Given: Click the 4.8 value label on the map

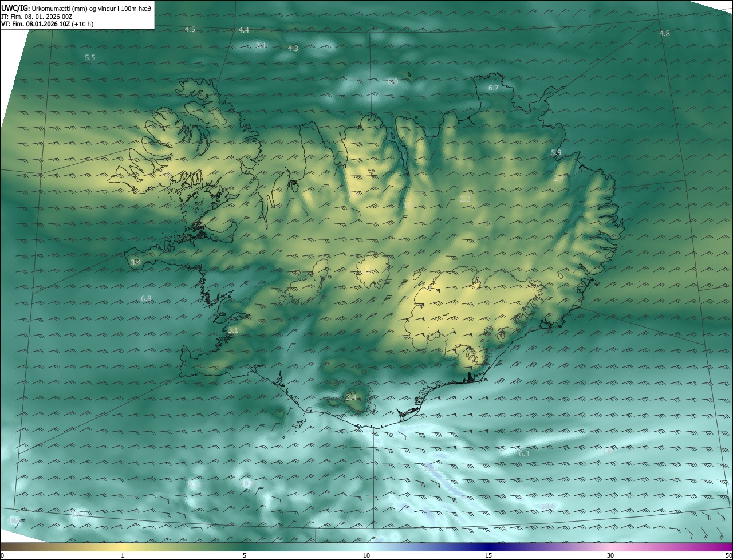Looking at the screenshot, I should coord(664,34).
